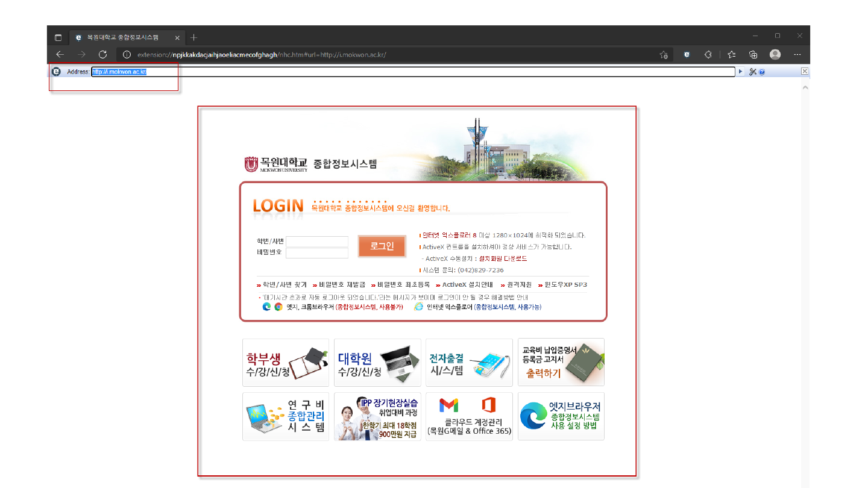Screen dimensions: 868x488
Task: Open the browser Collections panel
Action: pyautogui.click(x=753, y=54)
